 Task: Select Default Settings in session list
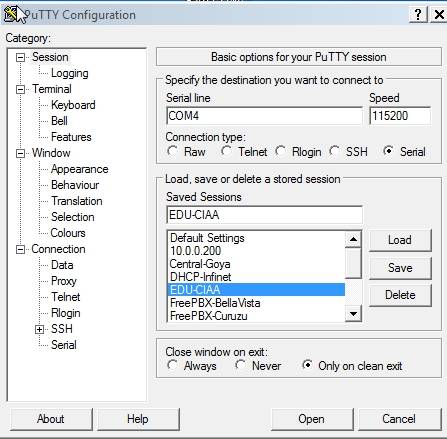coord(256,238)
